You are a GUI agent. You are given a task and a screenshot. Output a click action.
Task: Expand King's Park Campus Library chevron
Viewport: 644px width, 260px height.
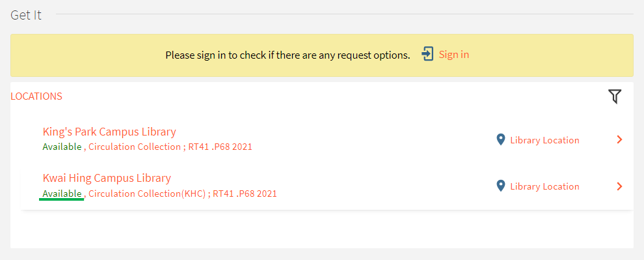[619, 140]
